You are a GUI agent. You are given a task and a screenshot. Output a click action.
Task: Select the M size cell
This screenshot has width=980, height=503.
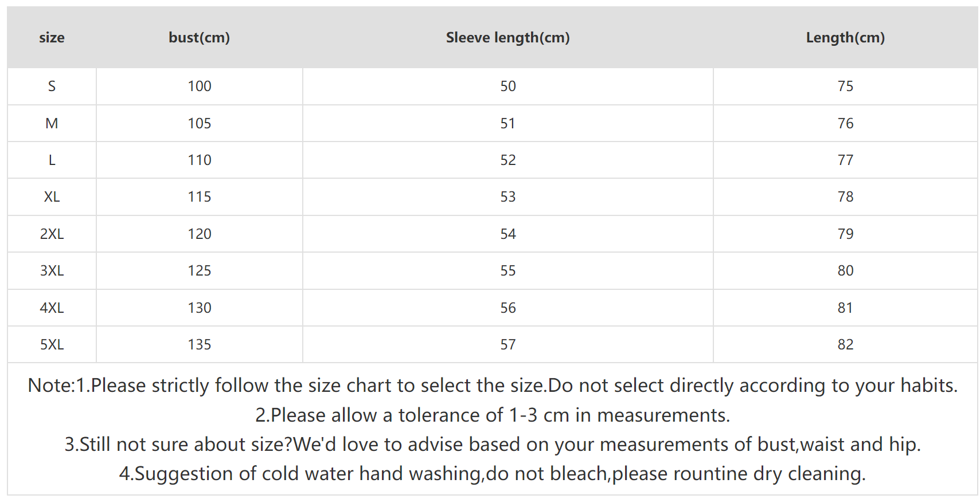coord(52,123)
